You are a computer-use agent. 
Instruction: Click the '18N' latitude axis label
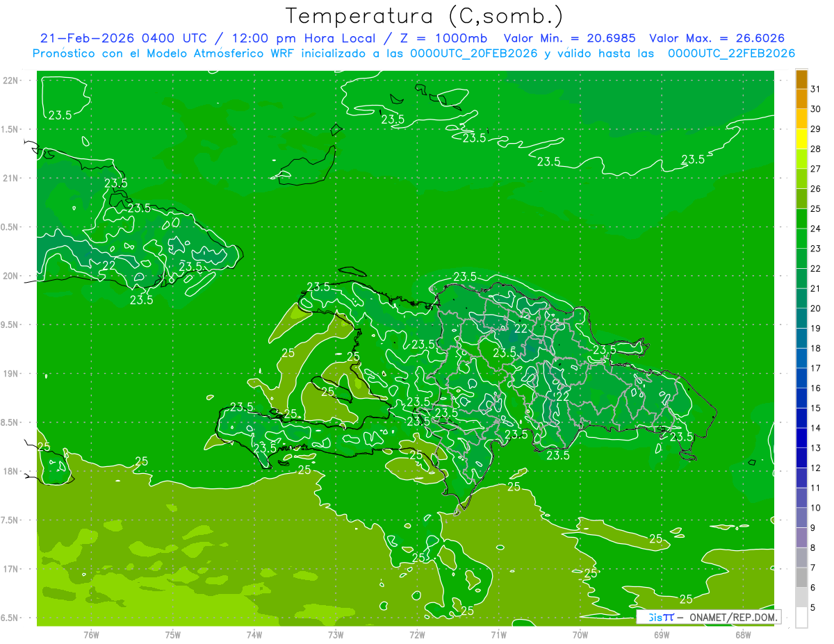pyautogui.click(x=10, y=471)
